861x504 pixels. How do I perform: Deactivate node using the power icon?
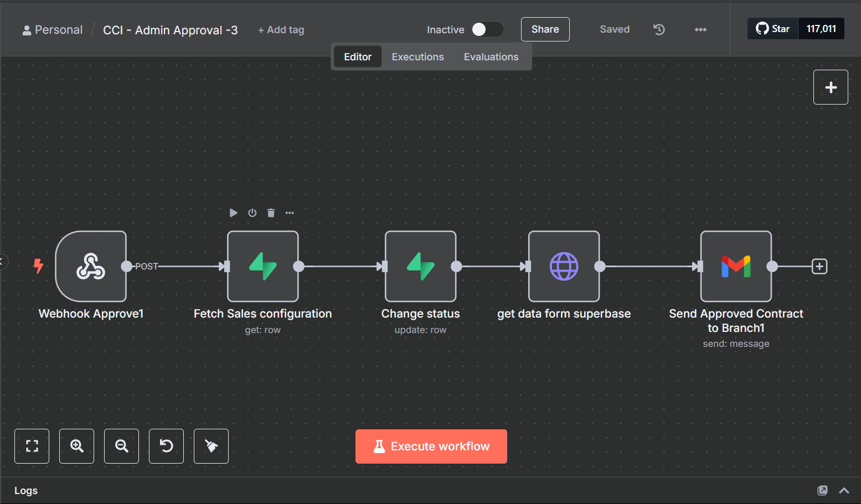[x=252, y=213]
